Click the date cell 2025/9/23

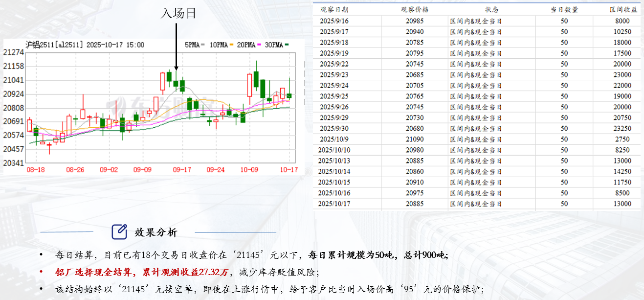[334, 75]
